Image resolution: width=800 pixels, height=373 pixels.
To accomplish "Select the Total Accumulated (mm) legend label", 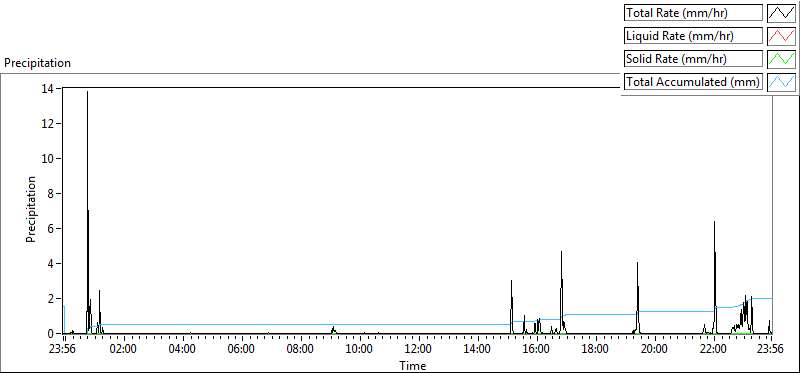I will [693, 82].
